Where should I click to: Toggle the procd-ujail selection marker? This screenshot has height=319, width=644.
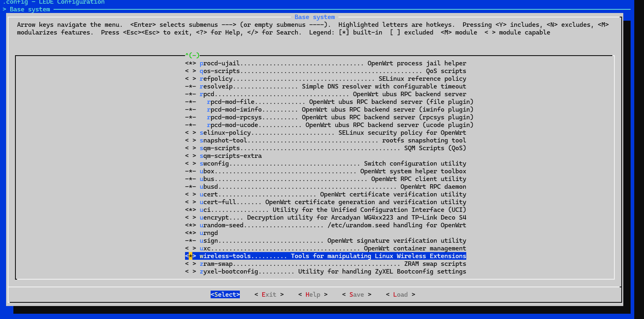(x=191, y=63)
